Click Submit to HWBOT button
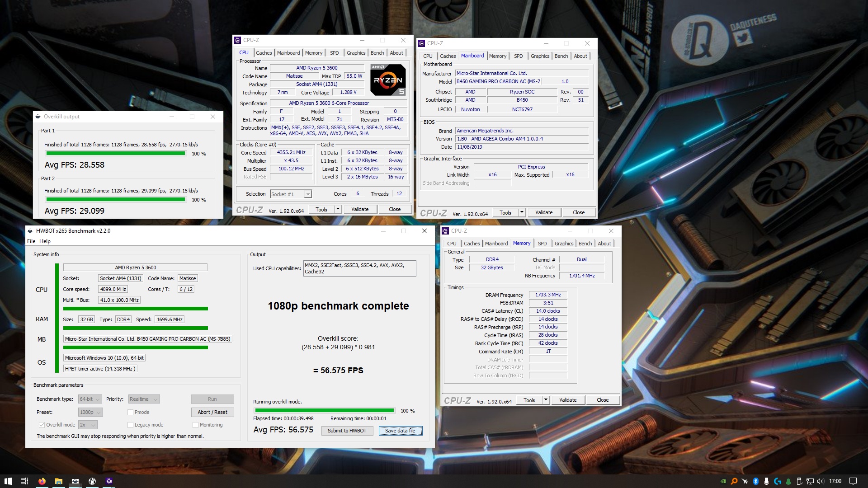868x488 pixels. click(x=347, y=431)
